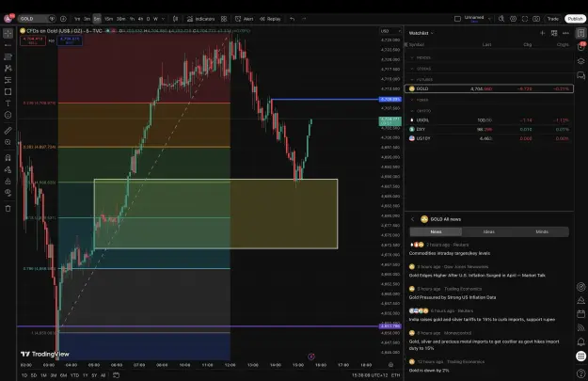Image resolution: width=588 pixels, height=381 pixels.
Task: Create an Alert from the toolbar
Action: 244,19
